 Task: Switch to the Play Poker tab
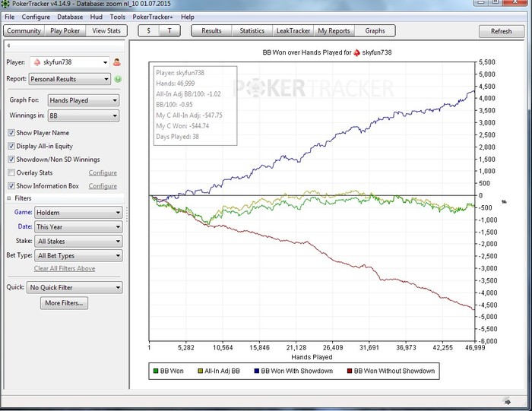(x=65, y=31)
